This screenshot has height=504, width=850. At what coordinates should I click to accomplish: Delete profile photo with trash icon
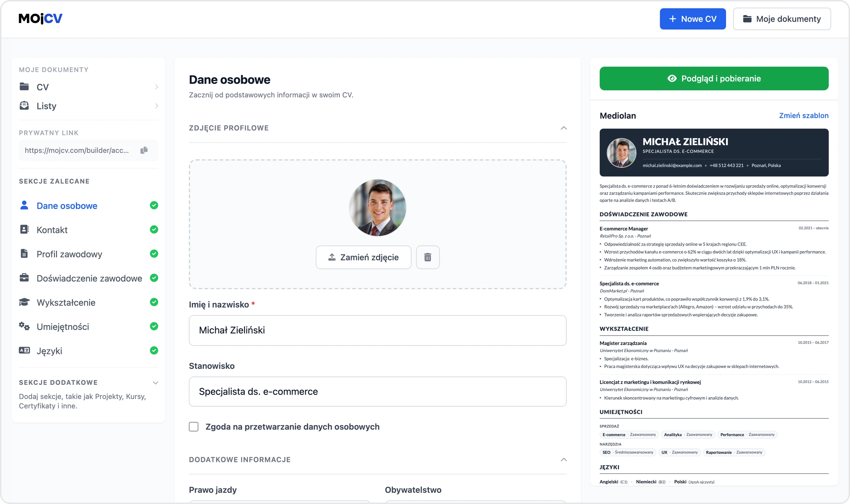pos(428,257)
